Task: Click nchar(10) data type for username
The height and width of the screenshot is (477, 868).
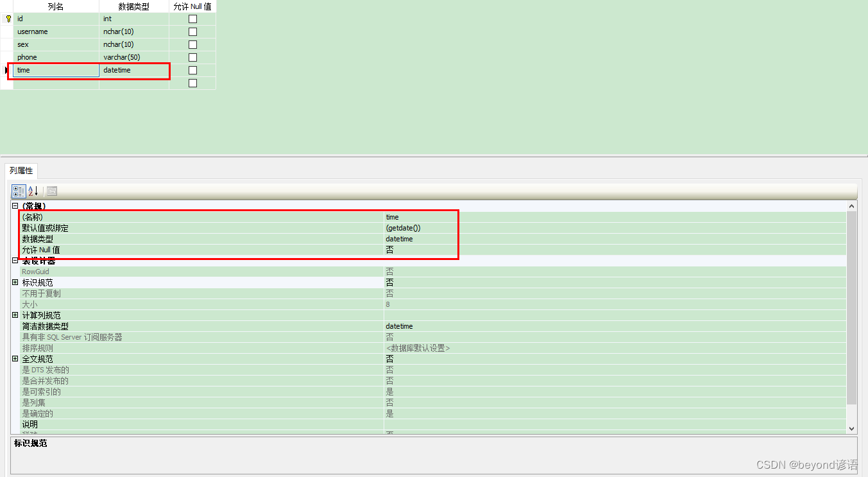Action: 134,31
